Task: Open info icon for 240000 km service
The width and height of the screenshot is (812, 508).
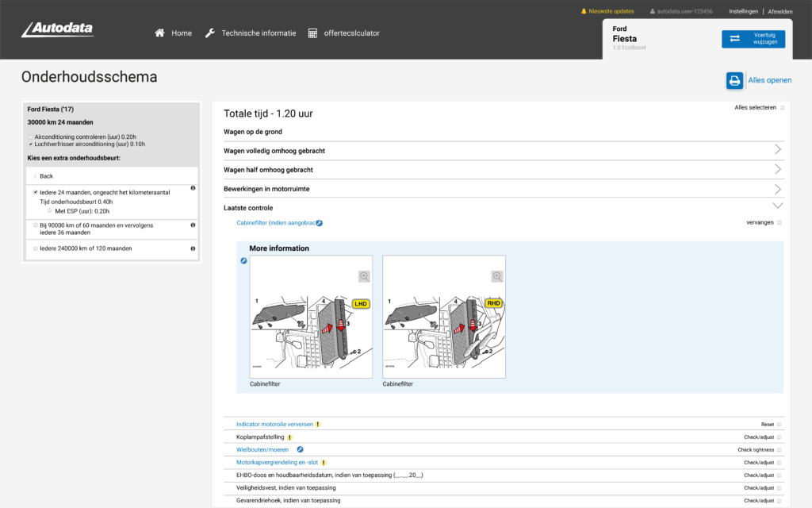Action: tap(193, 248)
